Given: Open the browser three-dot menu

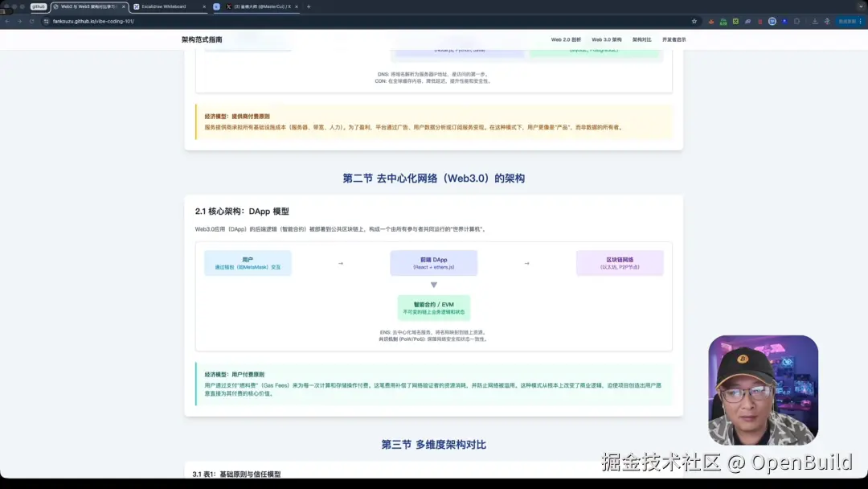Looking at the screenshot, I should (861, 21).
